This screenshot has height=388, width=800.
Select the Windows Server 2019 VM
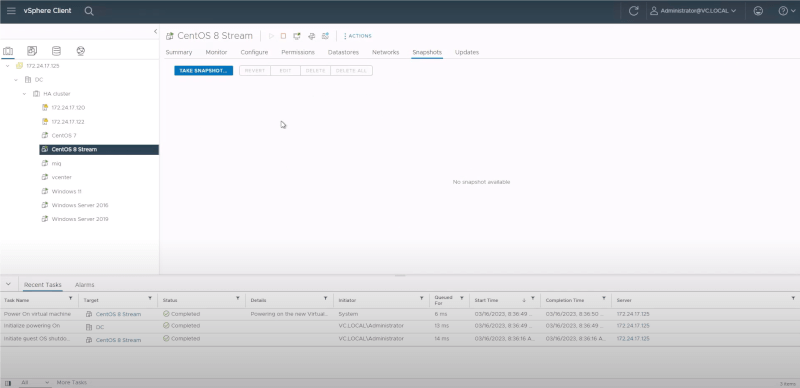[80, 219]
